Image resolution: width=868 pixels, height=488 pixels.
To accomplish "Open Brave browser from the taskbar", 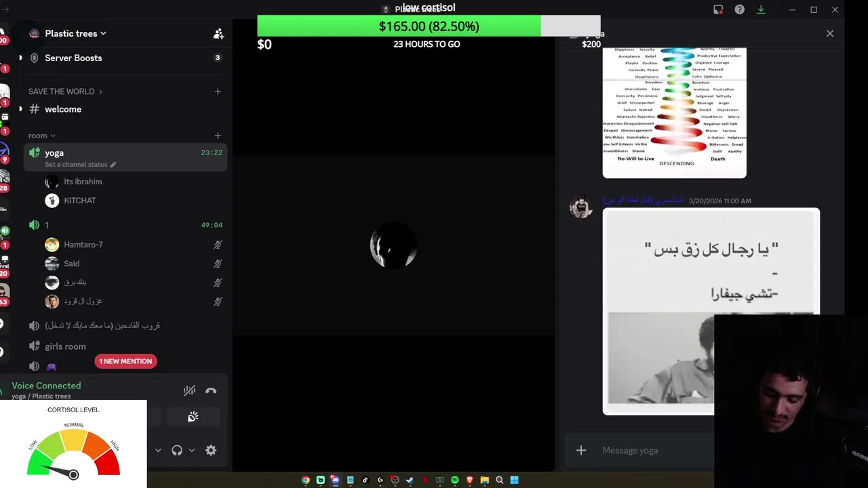I will point(469,480).
